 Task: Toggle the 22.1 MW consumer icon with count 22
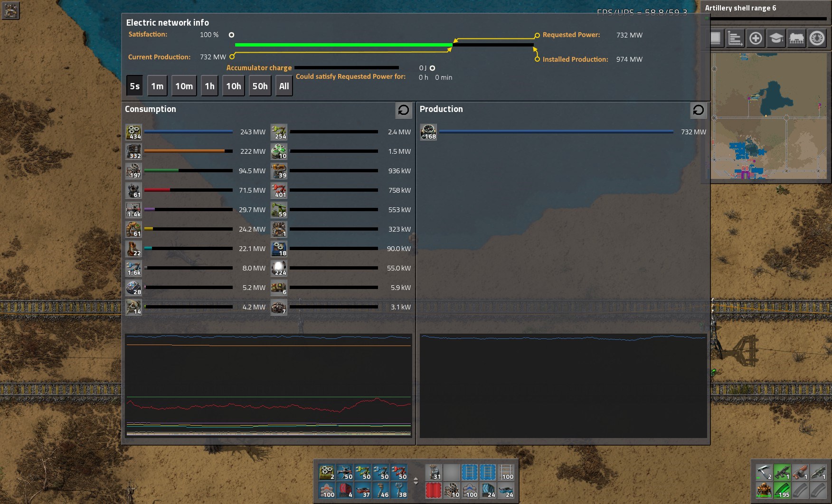point(133,249)
